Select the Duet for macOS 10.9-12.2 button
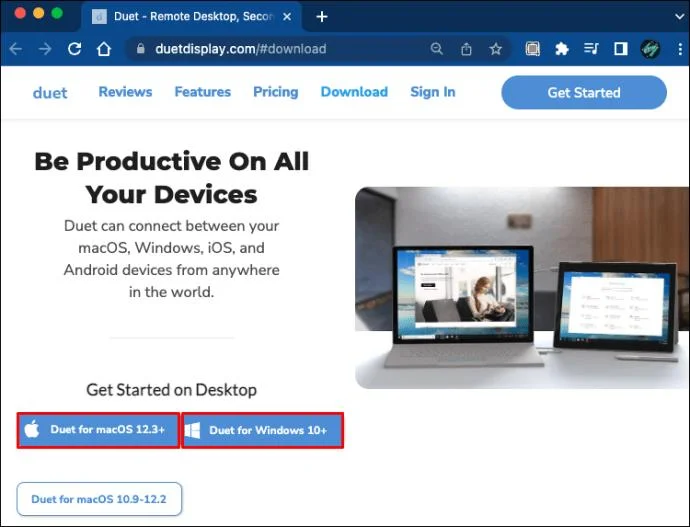Image resolution: width=690 pixels, height=527 pixels. [x=99, y=499]
